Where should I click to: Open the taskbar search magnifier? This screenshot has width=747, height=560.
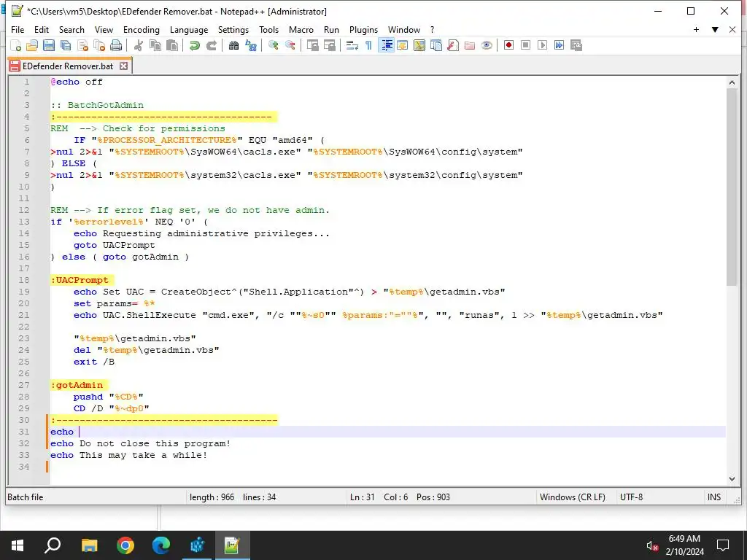(53, 545)
